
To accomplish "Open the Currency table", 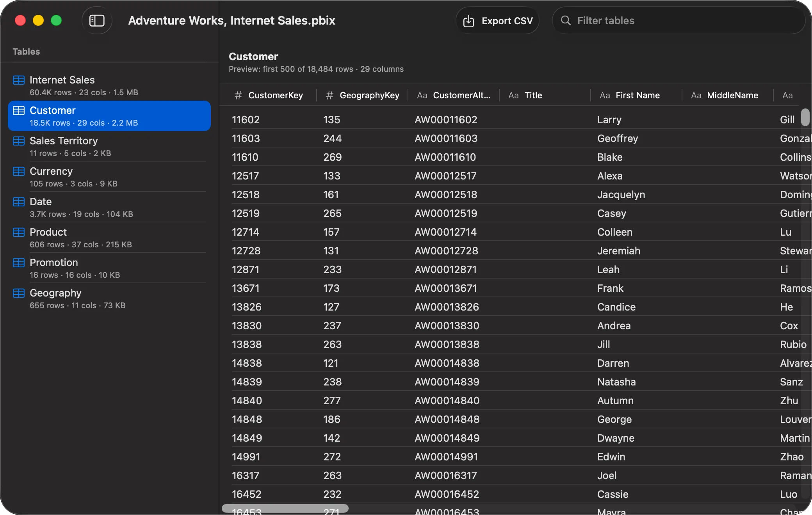I will pos(109,177).
